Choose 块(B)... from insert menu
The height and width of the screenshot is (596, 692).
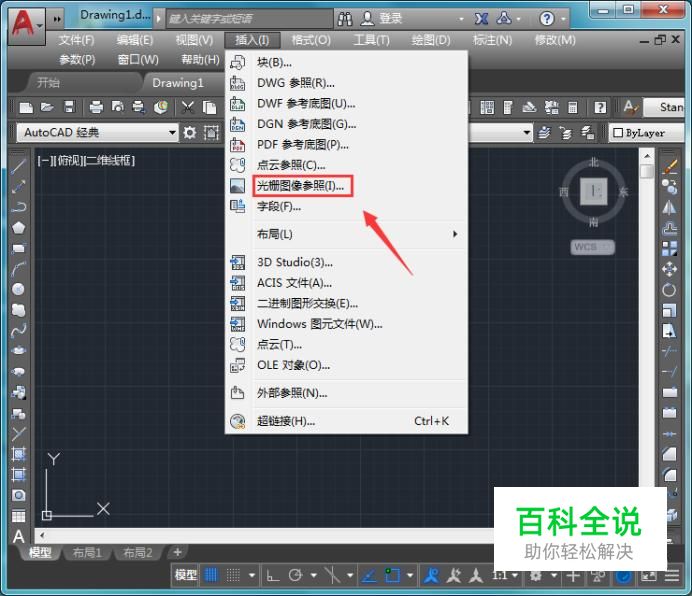[x=346, y=62]
